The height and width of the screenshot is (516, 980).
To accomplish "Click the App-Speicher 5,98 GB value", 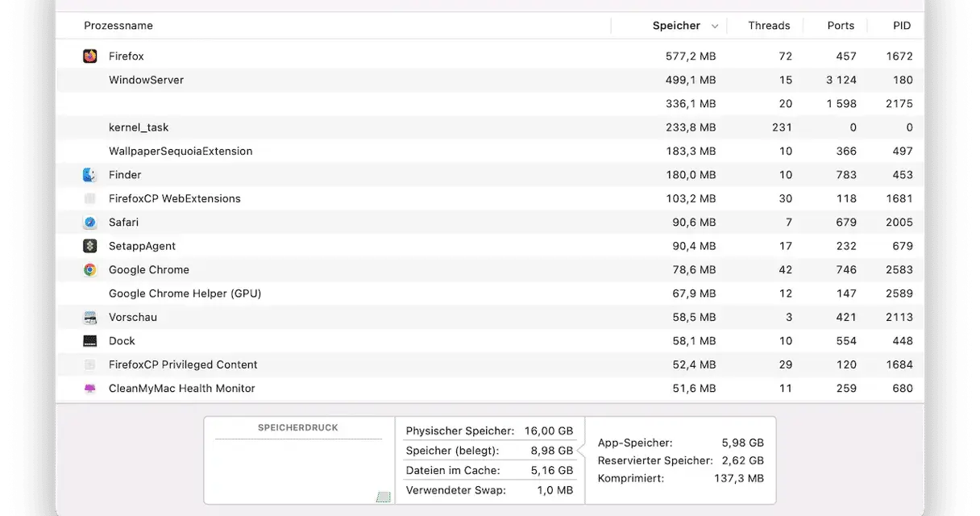I will (x=743, y=443).
